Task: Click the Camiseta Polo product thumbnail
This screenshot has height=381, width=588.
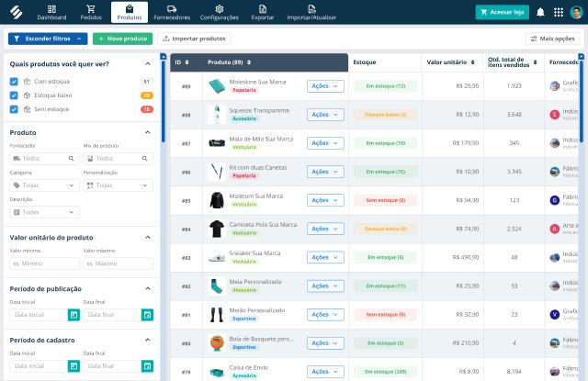Action: click(x=217, y=229)
